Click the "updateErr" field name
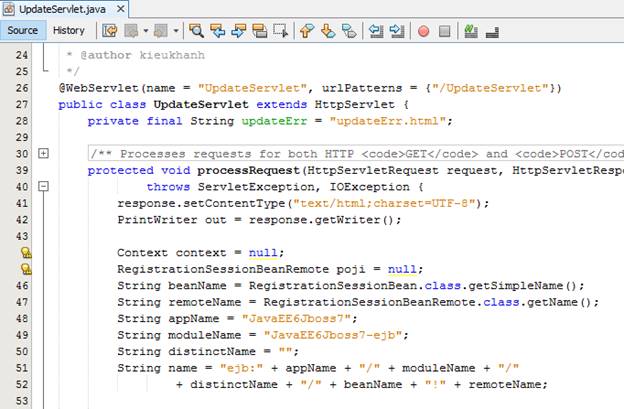Viewport: 624px width, 409px height. [274, 121]
